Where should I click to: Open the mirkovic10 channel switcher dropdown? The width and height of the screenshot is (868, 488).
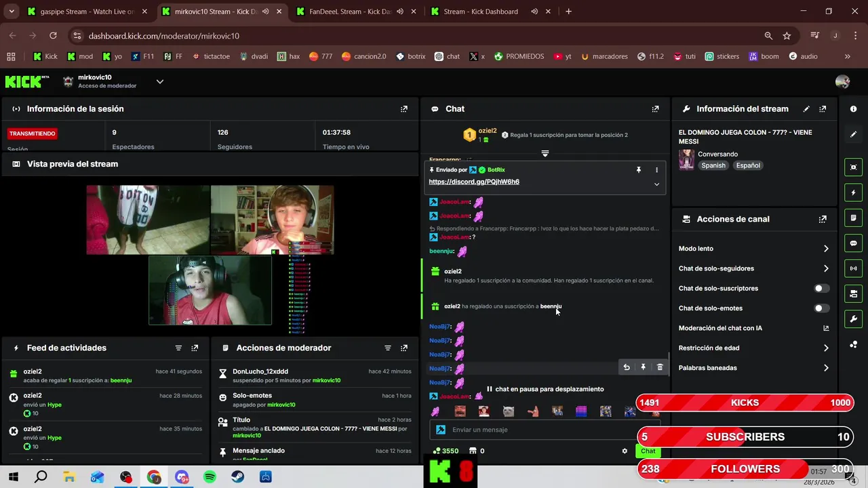pyautogui.click(x=160, y=81)
